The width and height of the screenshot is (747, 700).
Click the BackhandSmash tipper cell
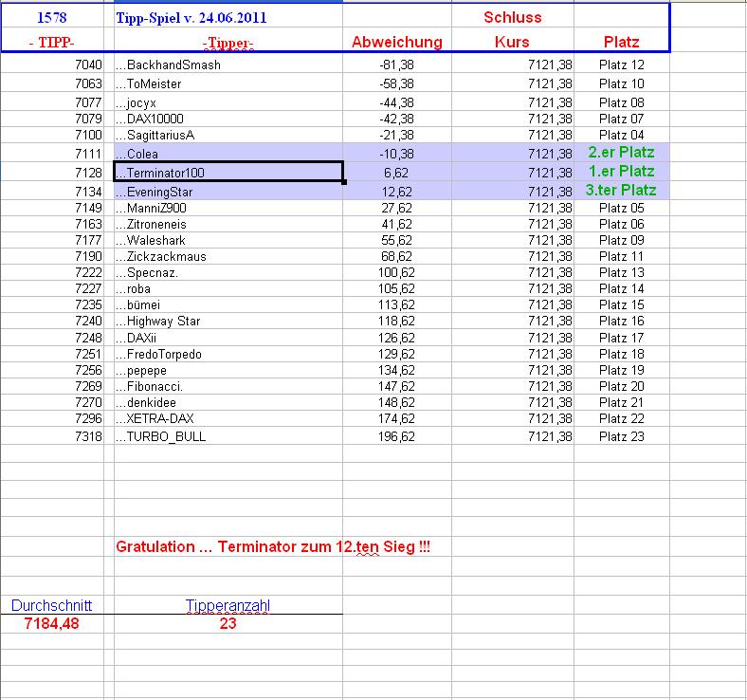pos(228,64)
